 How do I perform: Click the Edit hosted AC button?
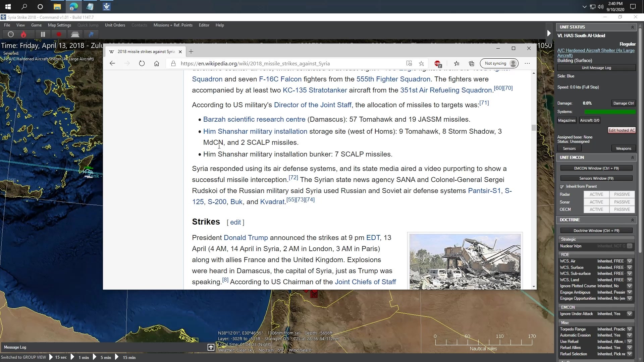[x=622, y=130]
